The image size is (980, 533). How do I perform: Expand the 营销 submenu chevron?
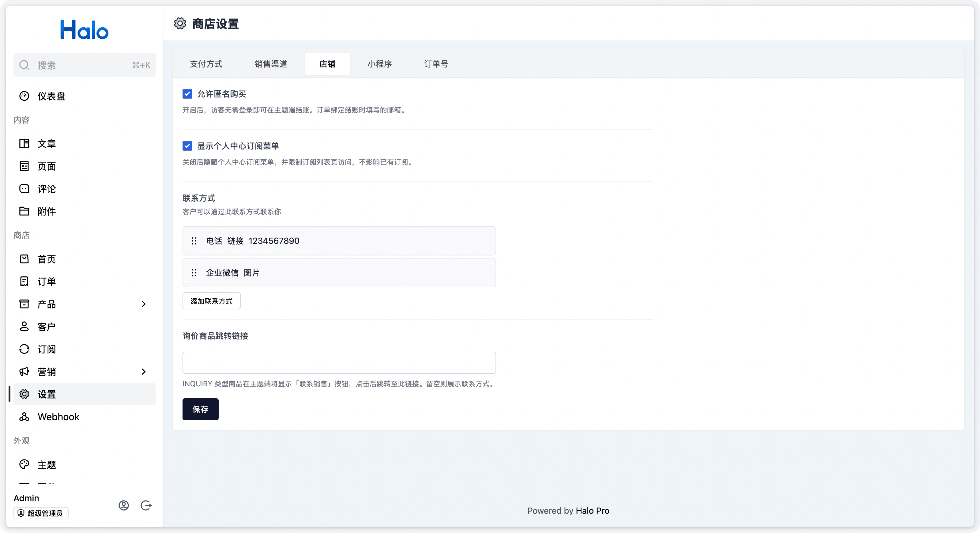tap(143, 372)
